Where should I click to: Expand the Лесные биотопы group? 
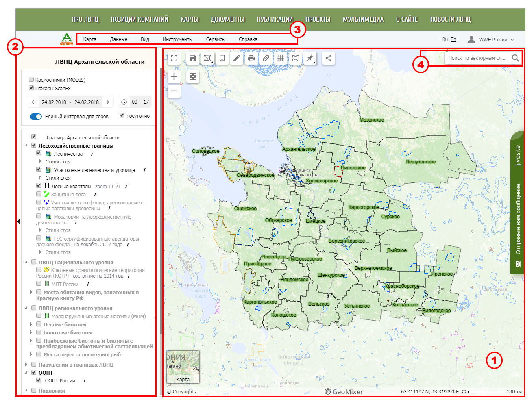[31, 324]
